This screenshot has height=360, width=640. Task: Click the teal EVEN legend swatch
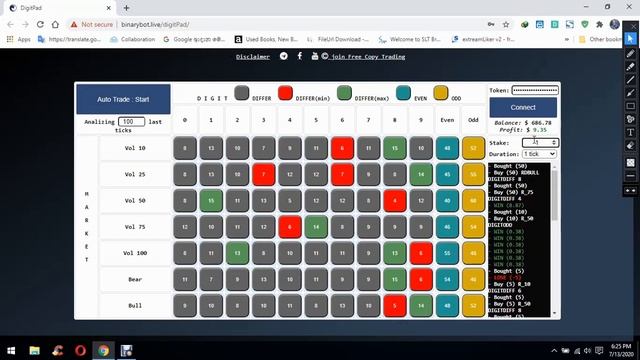[403, 93]
